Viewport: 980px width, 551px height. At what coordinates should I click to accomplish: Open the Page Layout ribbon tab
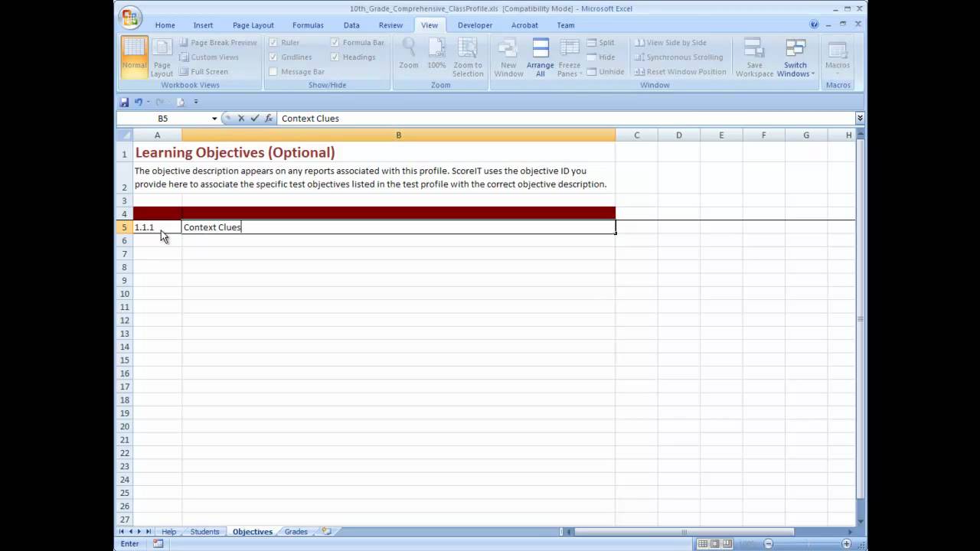pos(253,25)
